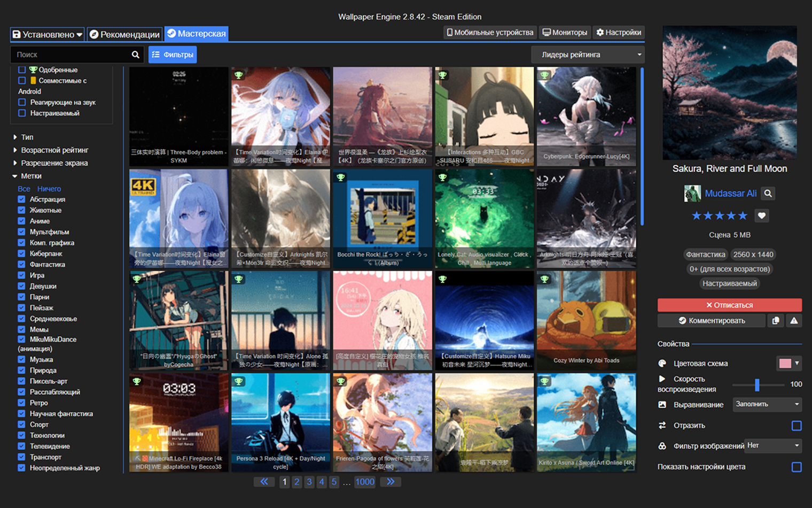Select Three-Body problem SYKM wallpaper
This screenshot has width=812, height=508.
(x=178, y=116)
